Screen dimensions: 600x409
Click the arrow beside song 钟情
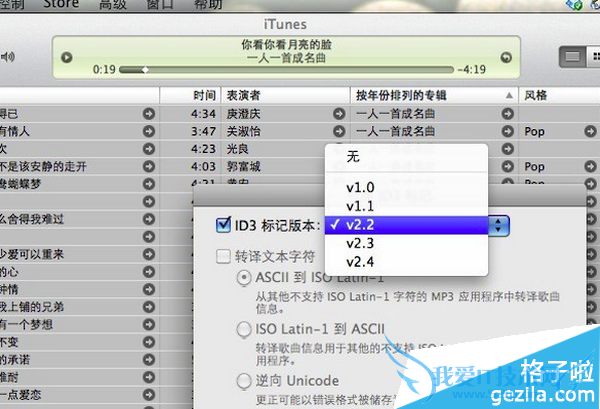(149, 289)
